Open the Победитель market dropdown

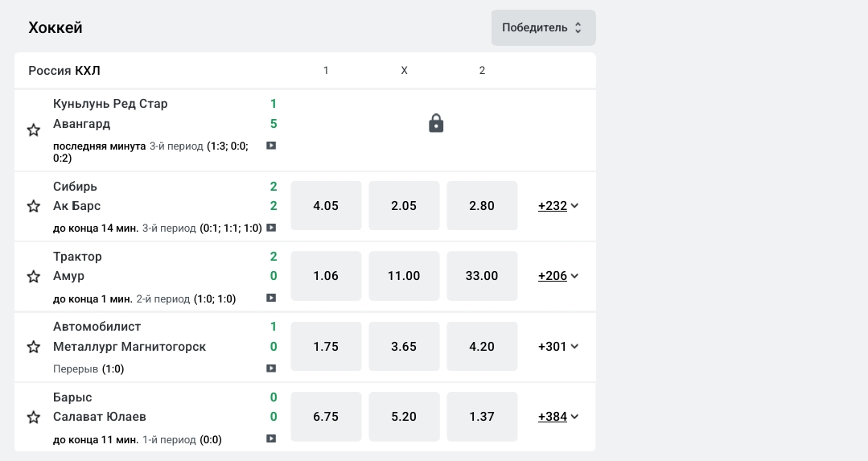pyautogui.click(x=543, y=27)
